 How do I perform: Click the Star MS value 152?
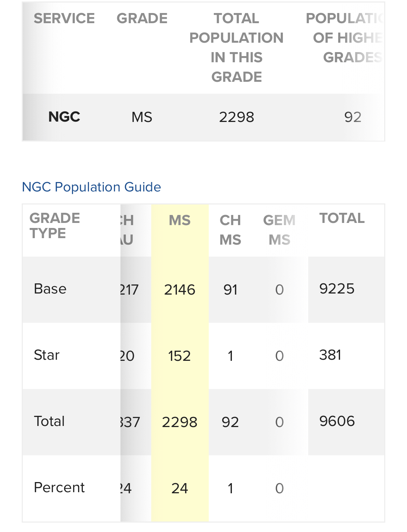179,356
